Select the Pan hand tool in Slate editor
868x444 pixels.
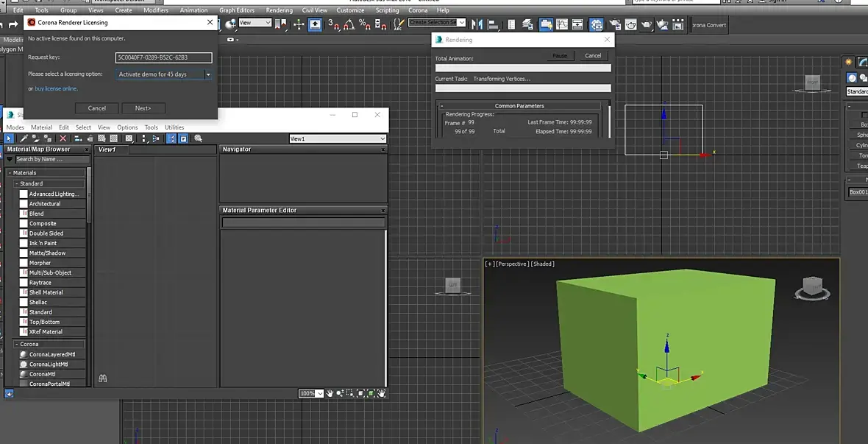(330, 394)
